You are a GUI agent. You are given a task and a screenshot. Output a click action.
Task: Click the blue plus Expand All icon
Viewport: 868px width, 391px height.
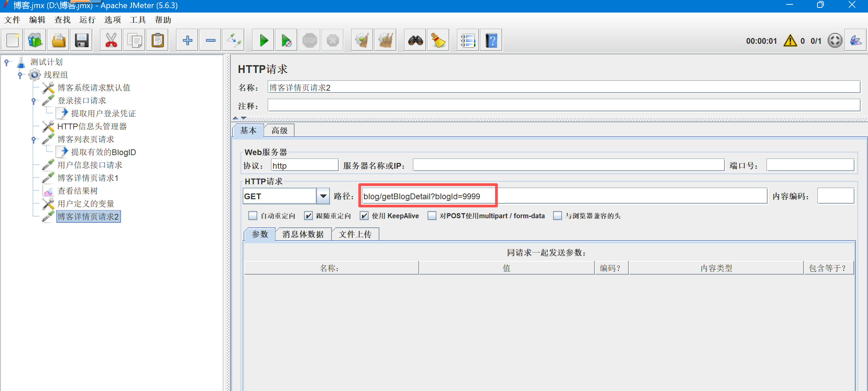(x=187, y=41)
